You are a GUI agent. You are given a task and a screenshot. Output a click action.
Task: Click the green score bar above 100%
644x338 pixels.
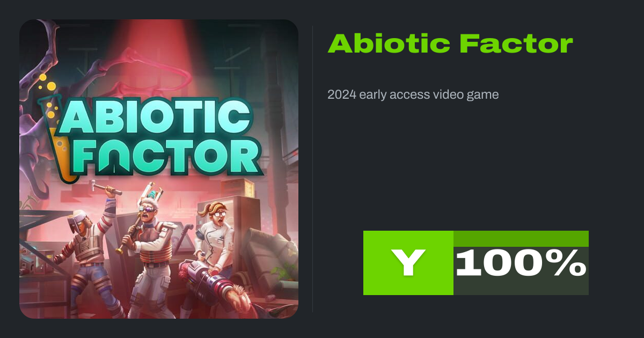tap(521, 239)
